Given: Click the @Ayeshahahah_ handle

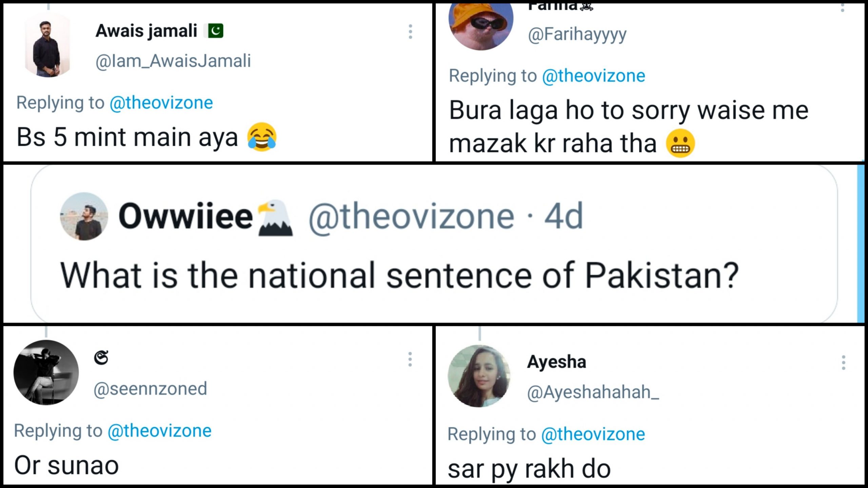Looking at the screenshot, I should 593,392.
